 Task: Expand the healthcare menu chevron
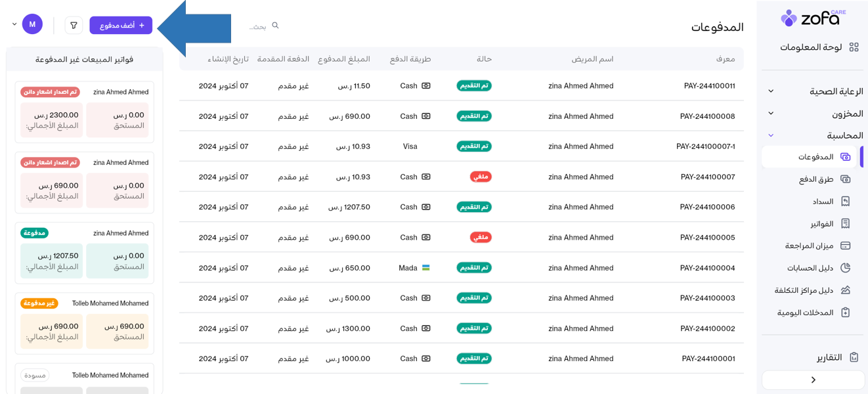771,91
